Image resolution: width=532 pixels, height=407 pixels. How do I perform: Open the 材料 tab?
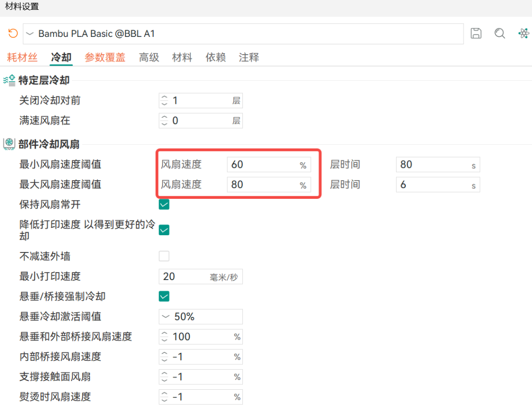[x=182, y=57]
